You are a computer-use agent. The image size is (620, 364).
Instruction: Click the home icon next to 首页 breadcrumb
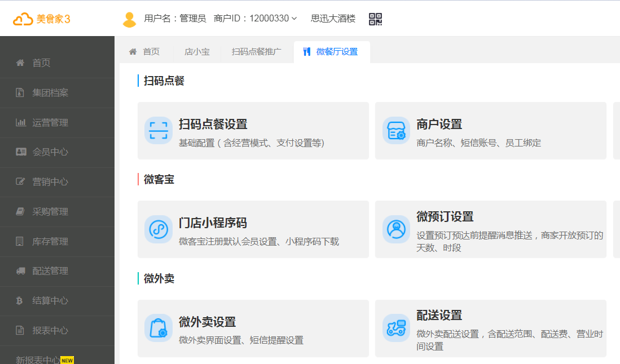coord(133,51)
